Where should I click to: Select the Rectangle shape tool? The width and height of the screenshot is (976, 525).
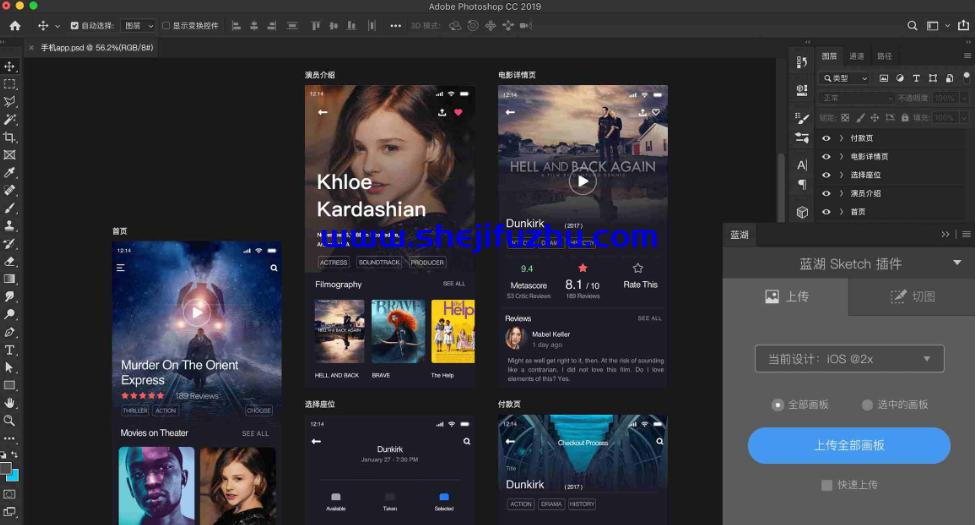click(9, 385)
